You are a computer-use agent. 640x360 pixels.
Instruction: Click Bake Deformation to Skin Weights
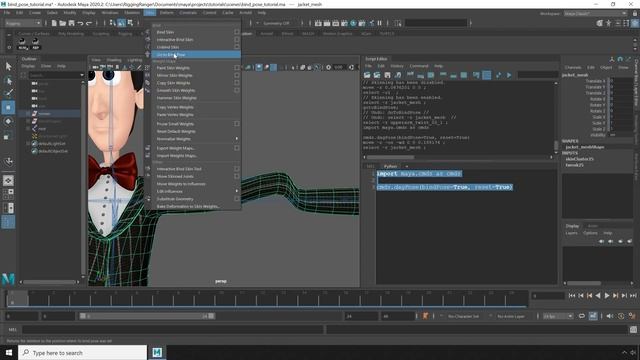[188, 206]
